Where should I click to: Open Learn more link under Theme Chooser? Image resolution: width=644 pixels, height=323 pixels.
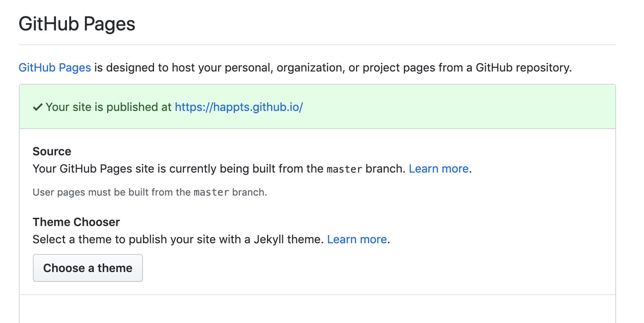pos(357,240)
